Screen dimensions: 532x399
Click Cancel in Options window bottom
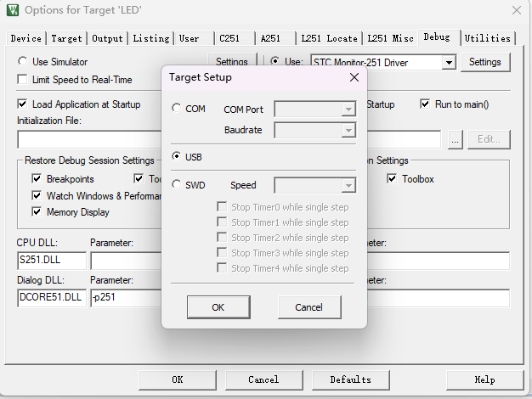[x=263, y=379]
